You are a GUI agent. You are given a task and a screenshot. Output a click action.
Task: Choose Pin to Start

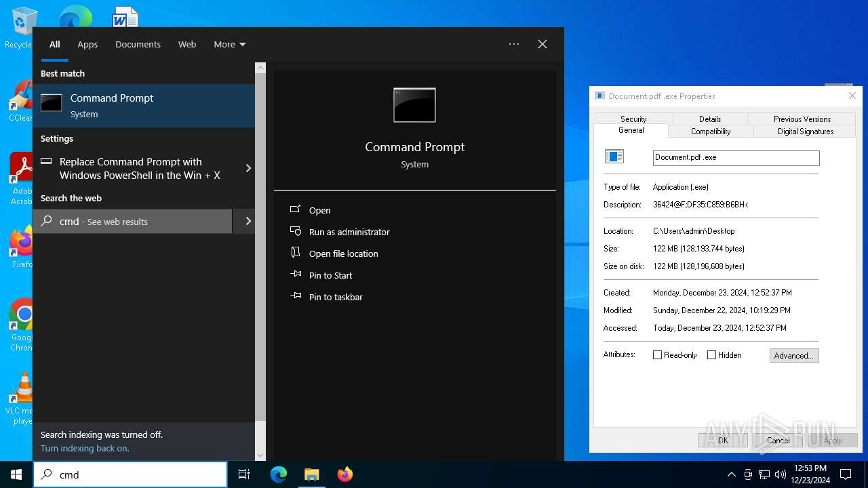330,275
